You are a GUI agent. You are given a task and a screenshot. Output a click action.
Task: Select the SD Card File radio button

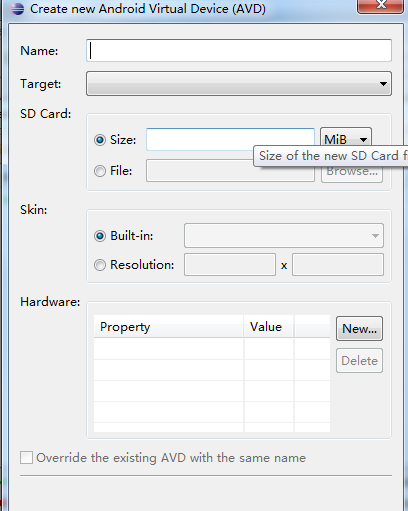(x=100, y=171)
